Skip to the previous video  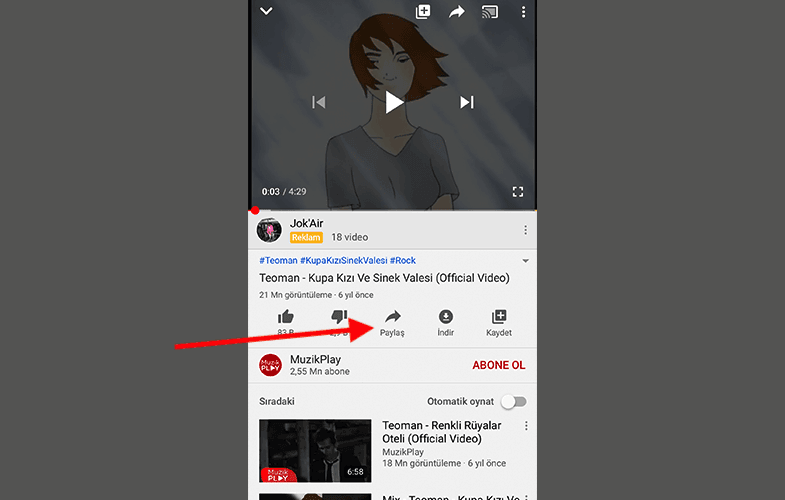(x=319, y=102)
